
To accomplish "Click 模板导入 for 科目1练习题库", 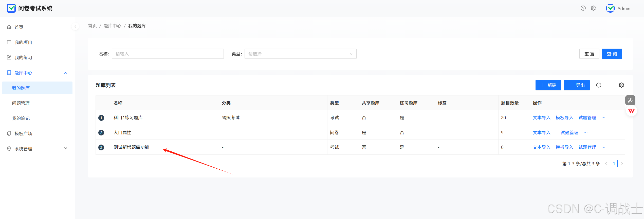I will [x=564, y=117].
